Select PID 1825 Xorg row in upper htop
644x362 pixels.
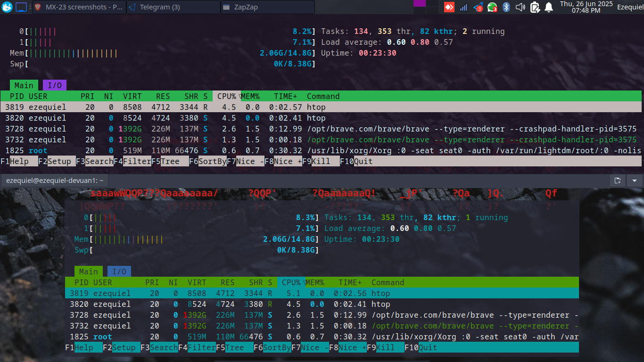[321, 150]
